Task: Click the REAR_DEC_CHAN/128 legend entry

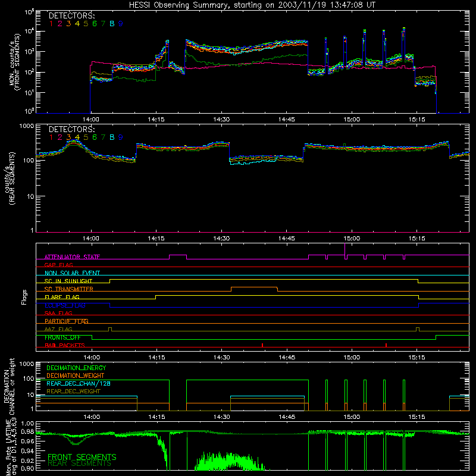Action: coord(79,383)
